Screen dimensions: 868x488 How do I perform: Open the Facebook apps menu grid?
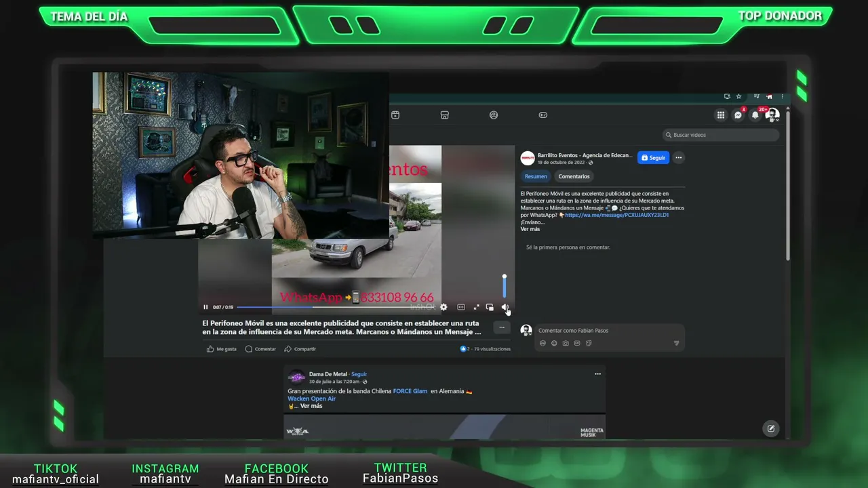(721, 115)
